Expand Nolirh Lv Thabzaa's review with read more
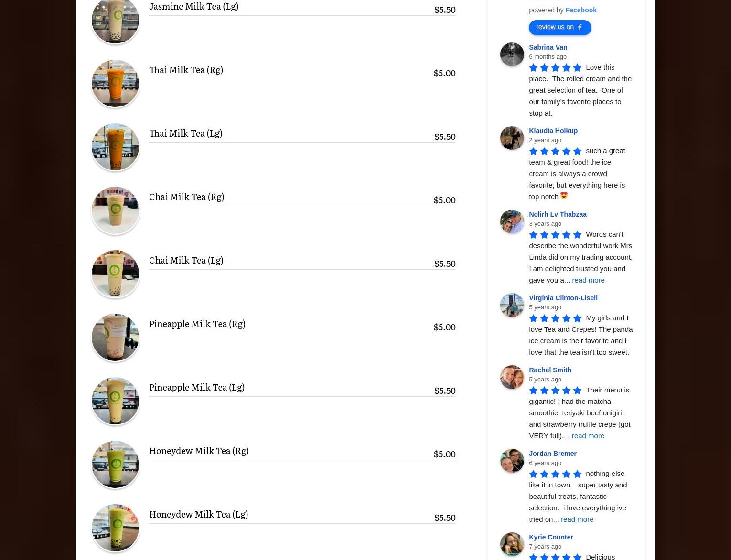This screenshot has height=560, width=731. 588,280
